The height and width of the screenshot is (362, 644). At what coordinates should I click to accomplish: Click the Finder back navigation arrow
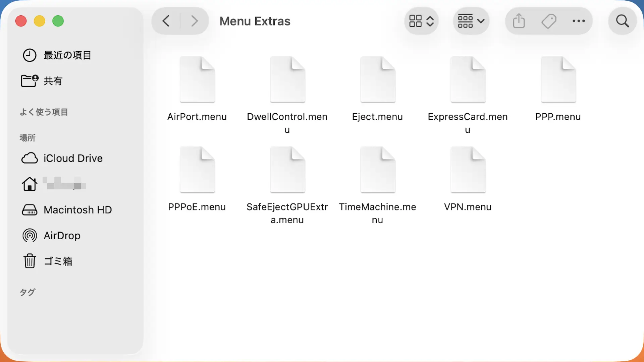click(166, 21)
